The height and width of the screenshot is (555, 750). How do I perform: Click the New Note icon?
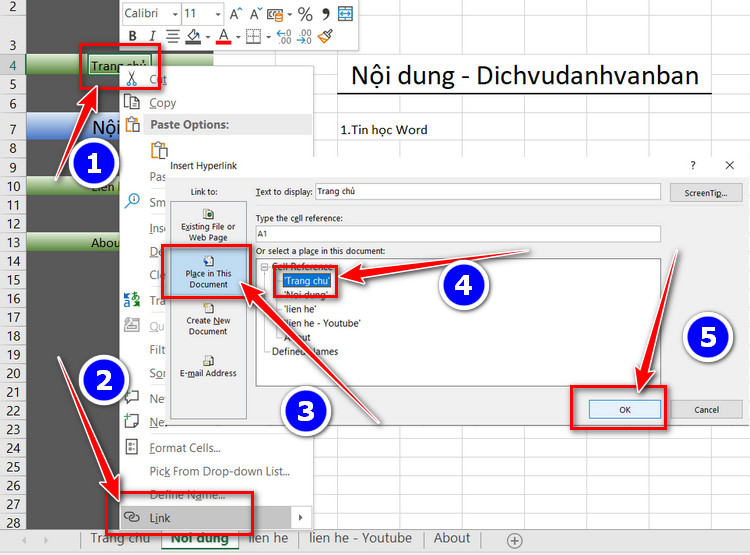(132, 421)
